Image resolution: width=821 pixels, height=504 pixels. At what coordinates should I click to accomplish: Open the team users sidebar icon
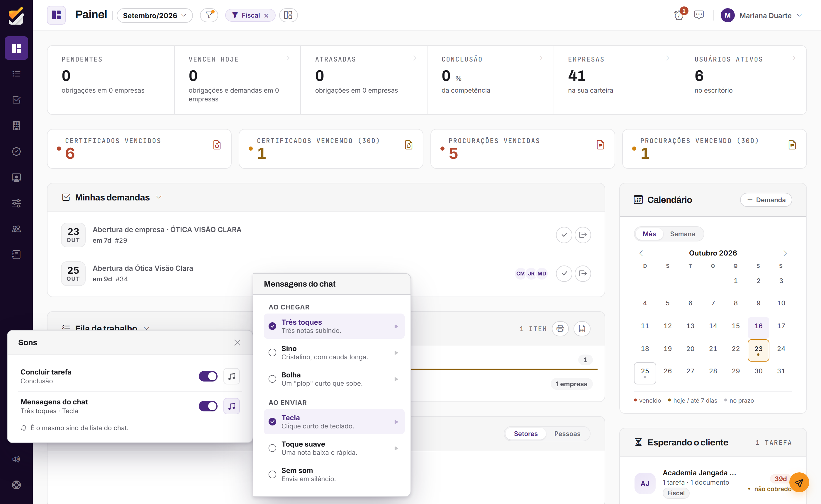16,229
